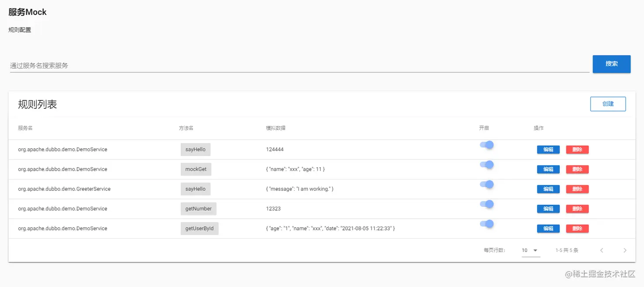Click the 服务名 column header
The image size is (644, 287).
pos(25,128)
